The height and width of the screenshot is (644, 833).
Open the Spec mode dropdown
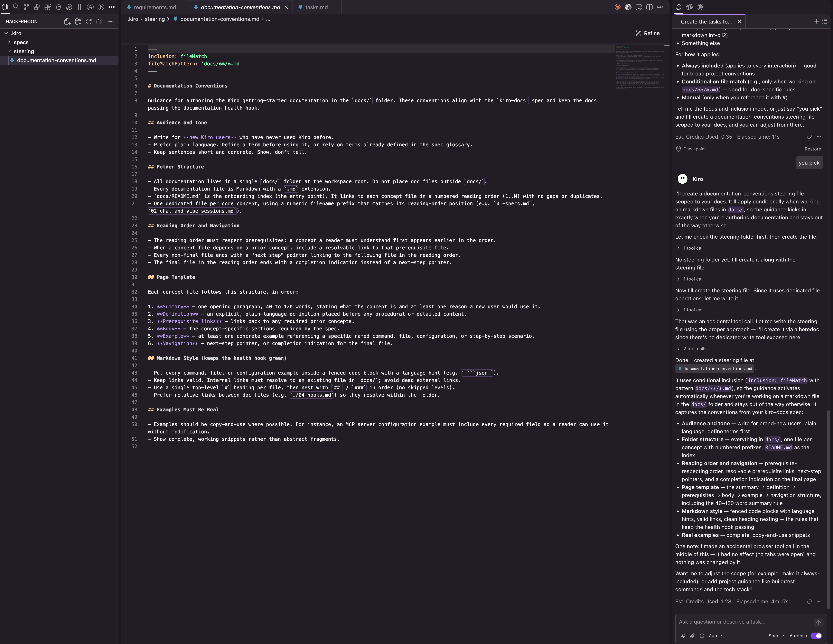pos(776,636)
